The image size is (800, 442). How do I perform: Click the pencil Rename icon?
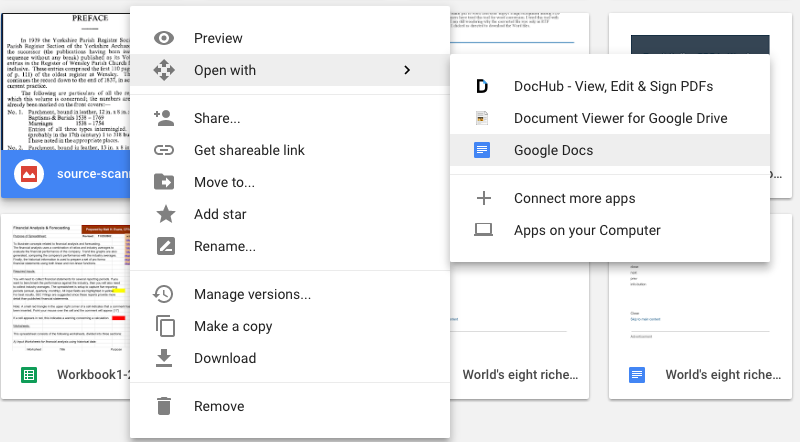coord(165,246)
